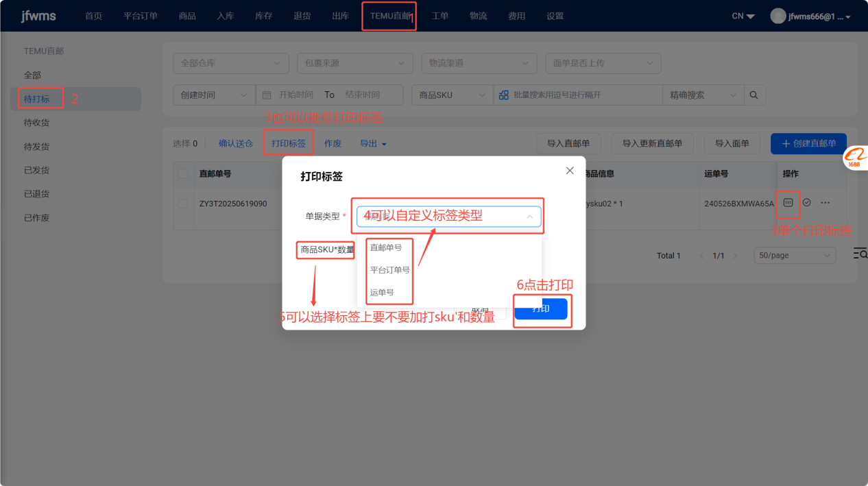This screenshot has height=486, width=868.
Task: Open the 商品 nav menu
Action: tap(187, 16)
